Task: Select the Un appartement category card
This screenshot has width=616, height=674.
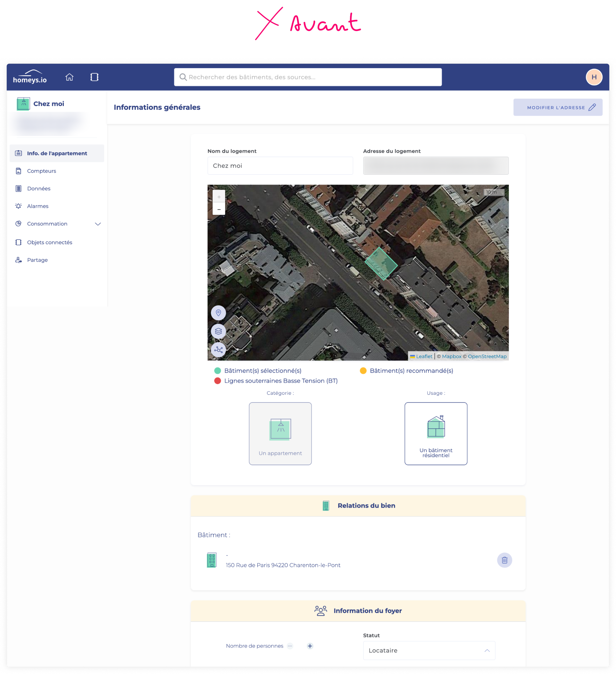Action: coord(280,434)
